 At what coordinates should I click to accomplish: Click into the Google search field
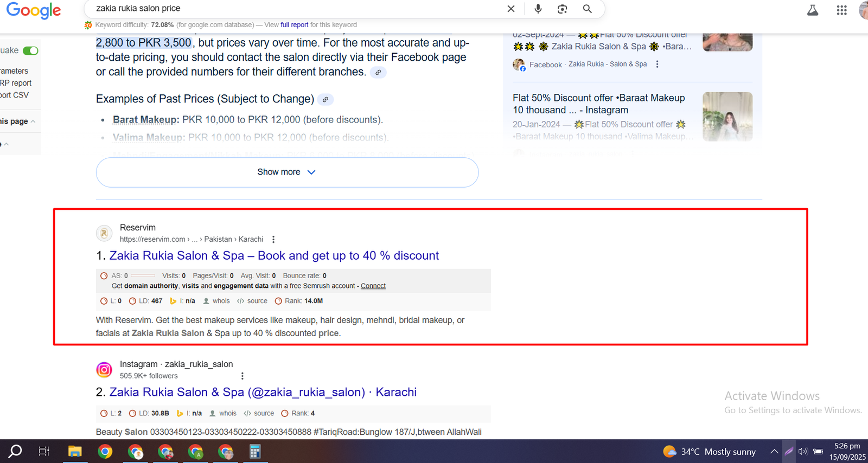[293, 9]
